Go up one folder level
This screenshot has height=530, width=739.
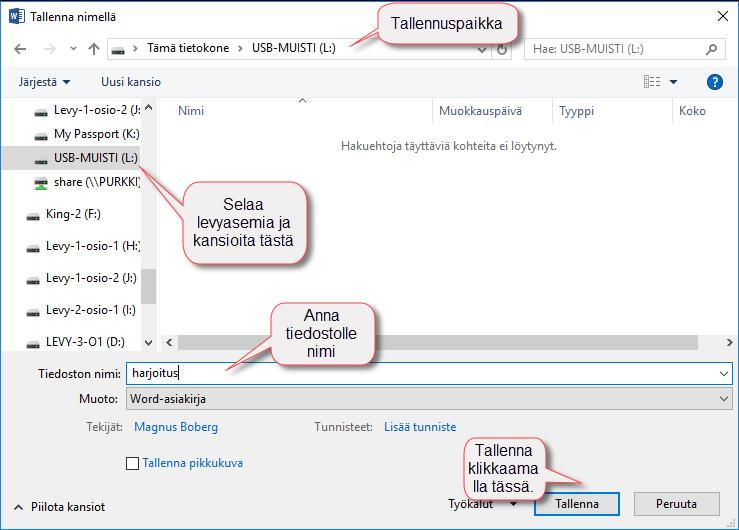click(x=94, y=49)
